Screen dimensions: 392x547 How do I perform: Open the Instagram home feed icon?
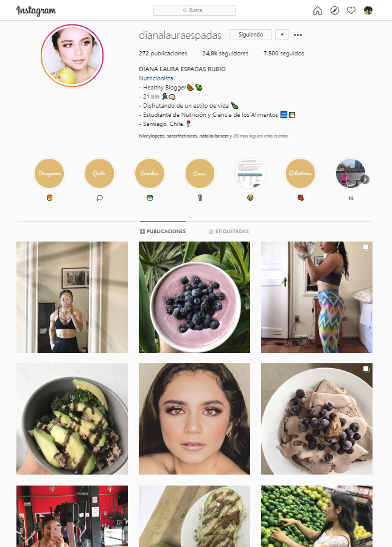(317, 10)
